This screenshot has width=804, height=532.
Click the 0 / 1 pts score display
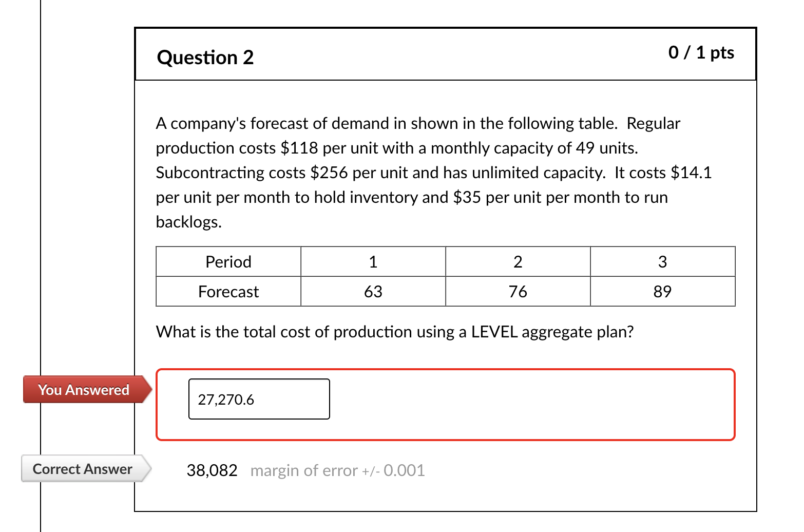tap(701, 51)
